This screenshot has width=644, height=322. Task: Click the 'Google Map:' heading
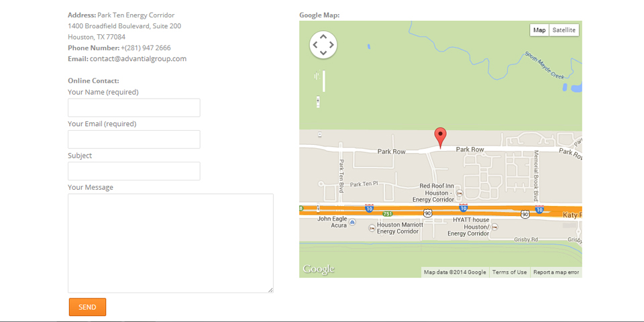click(x=319, y=15)
